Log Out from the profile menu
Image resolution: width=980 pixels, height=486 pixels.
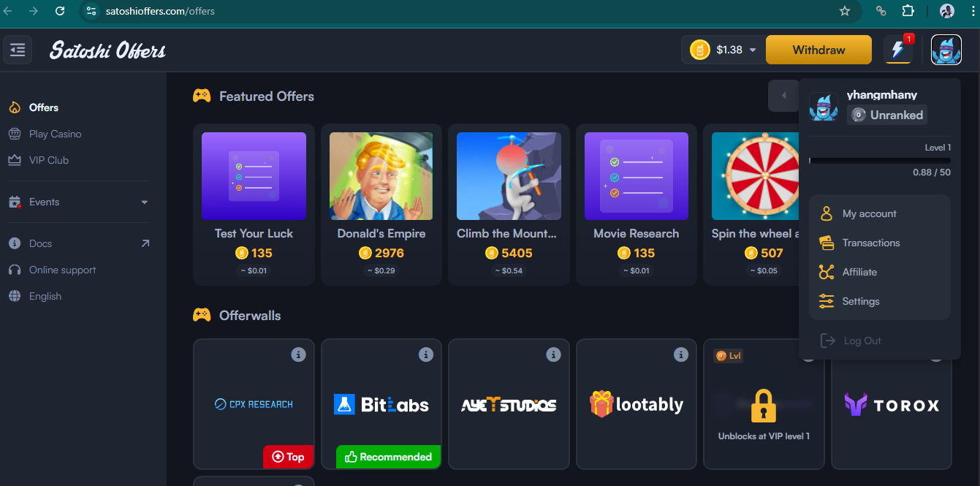(x=851, y=341)
